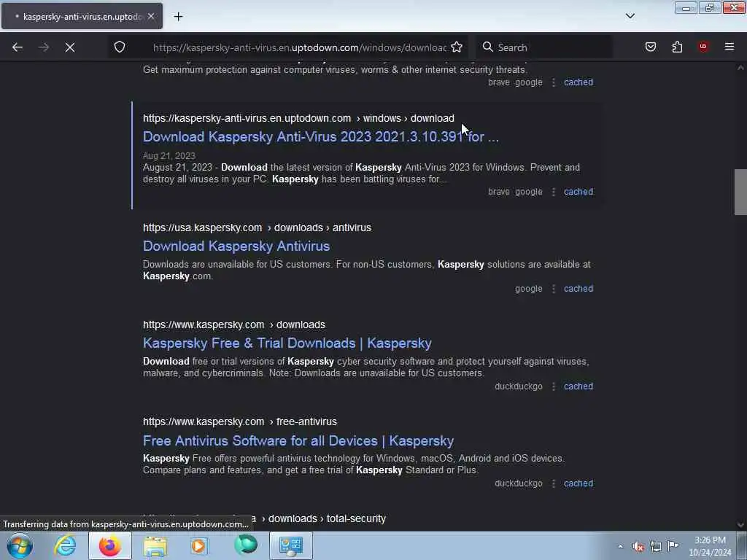
Task: Open Download Kaspersky Antivirus link
Action: click(236, 246)
